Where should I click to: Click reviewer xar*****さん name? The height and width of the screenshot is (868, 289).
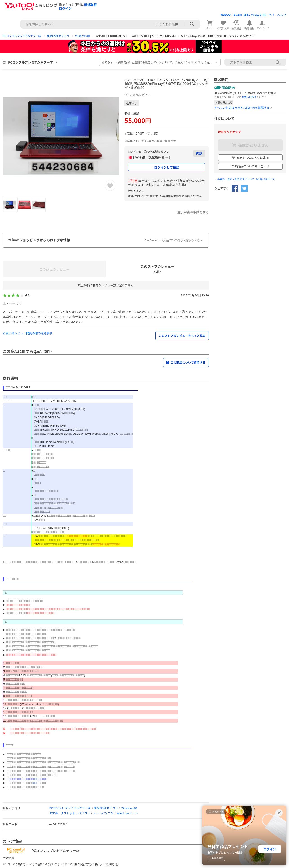point(14,304)
